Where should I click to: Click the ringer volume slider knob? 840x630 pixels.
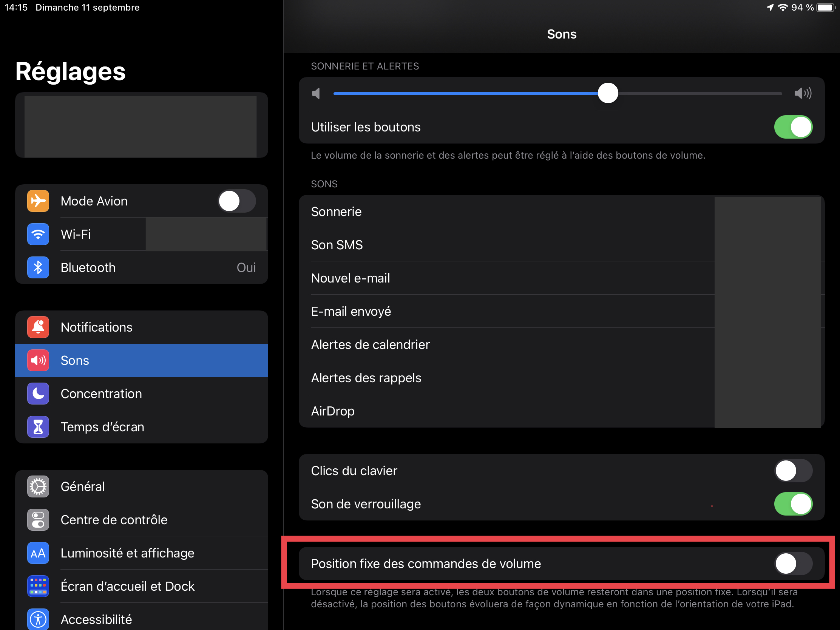click(x=608, y=93)
